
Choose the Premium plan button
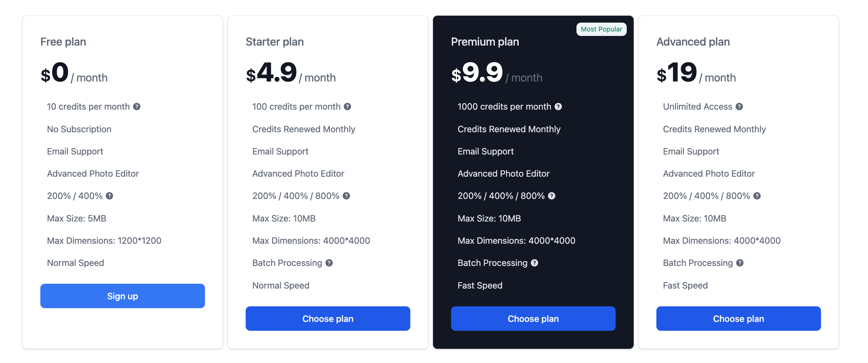tap(533, 319)
